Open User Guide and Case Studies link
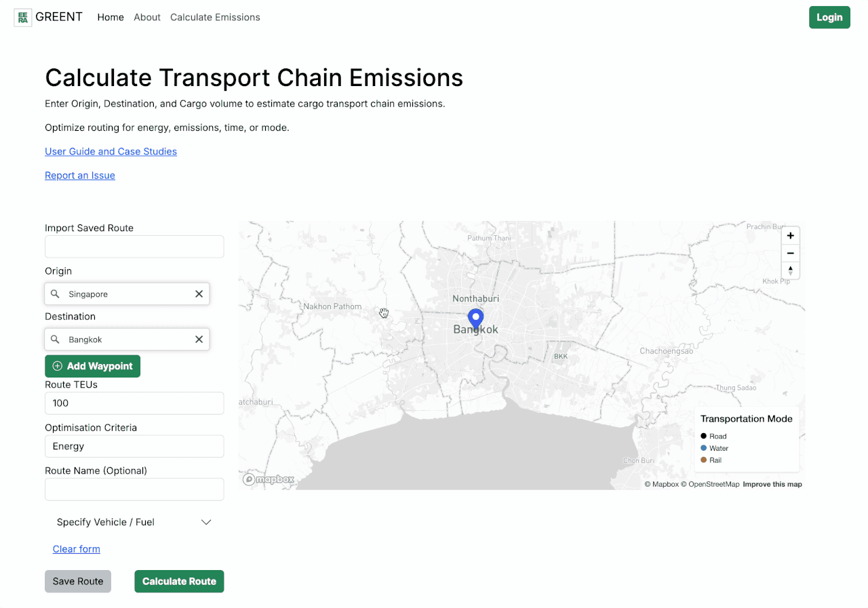This screenshot has height=608, width=868. pyautogui.click(x=111, y=152)
